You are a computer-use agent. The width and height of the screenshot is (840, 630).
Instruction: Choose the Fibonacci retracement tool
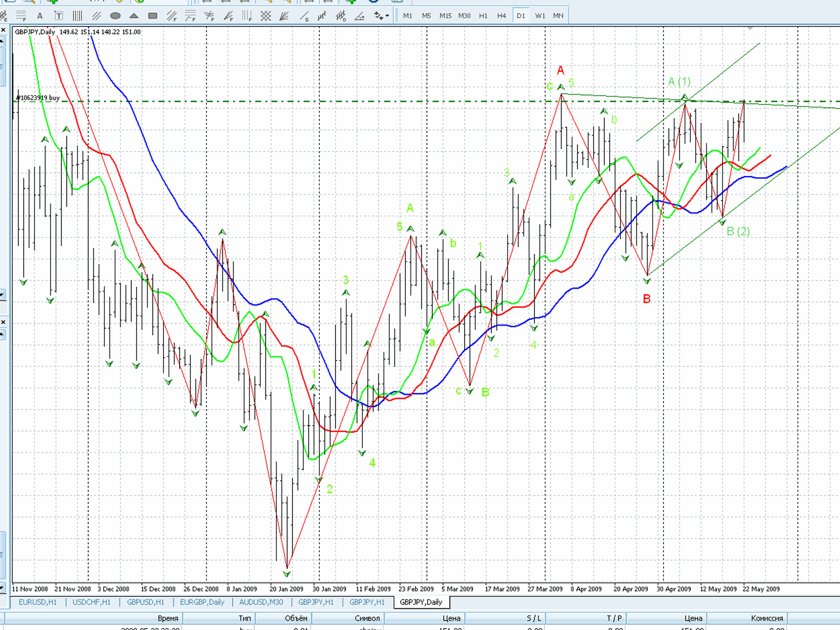pos(21,16)
